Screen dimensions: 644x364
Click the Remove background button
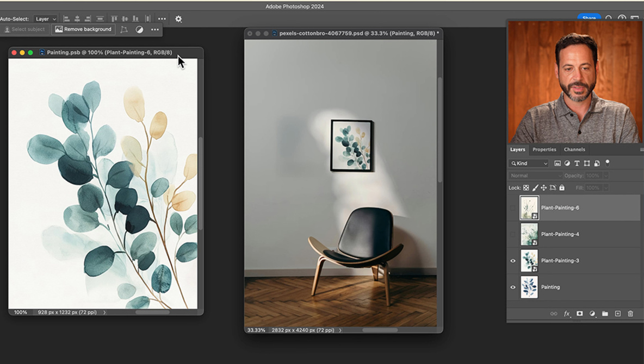[83, 29]
